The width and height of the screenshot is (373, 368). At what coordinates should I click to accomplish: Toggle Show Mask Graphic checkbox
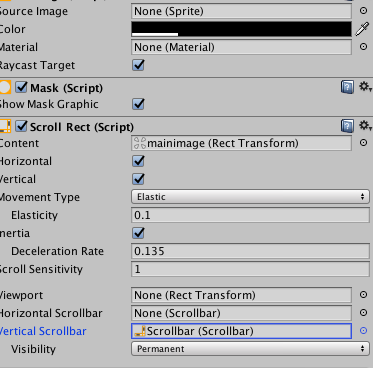pos(138,104)
